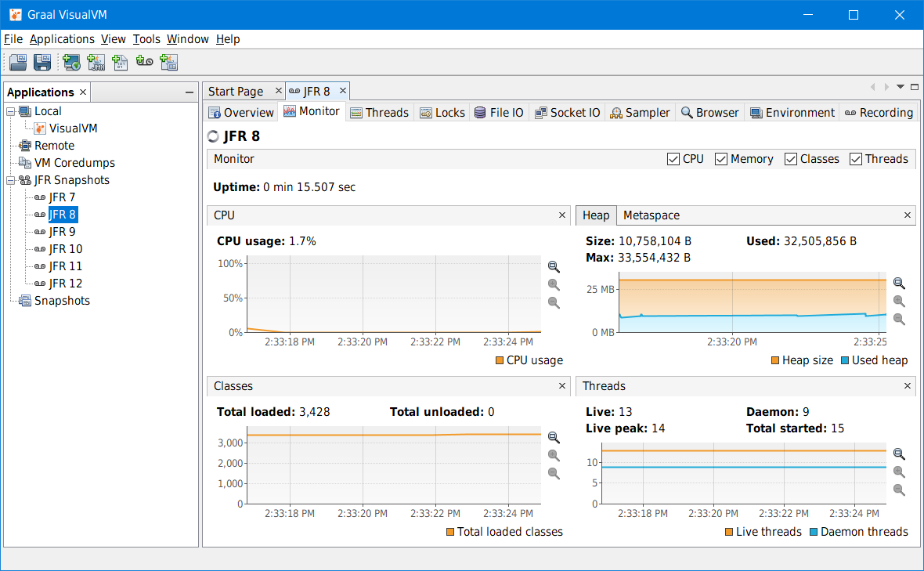The width and height of the screenshot is (924, 571).
Task: Open the document tabs dropdown arrow
Action: (x=901, y=87)
